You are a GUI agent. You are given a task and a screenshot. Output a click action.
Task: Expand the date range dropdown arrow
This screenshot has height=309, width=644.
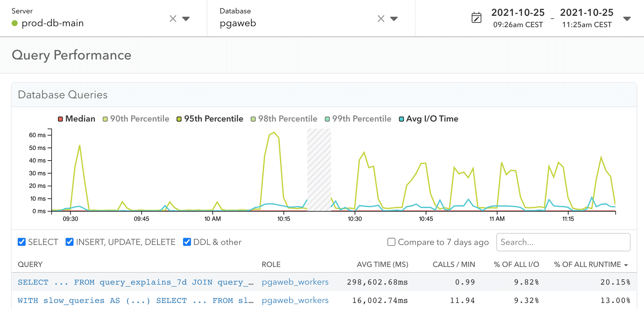tap(627, 19)
